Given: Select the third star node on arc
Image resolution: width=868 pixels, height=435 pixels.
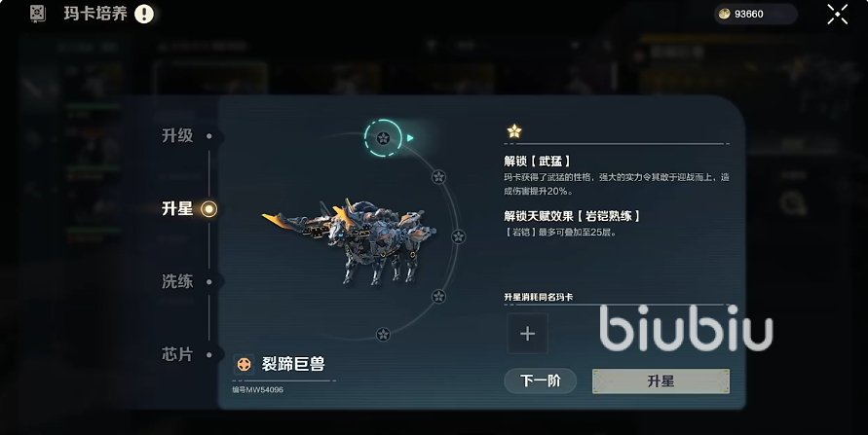Looking at the screenshot, I should click(x=459, y=236).
